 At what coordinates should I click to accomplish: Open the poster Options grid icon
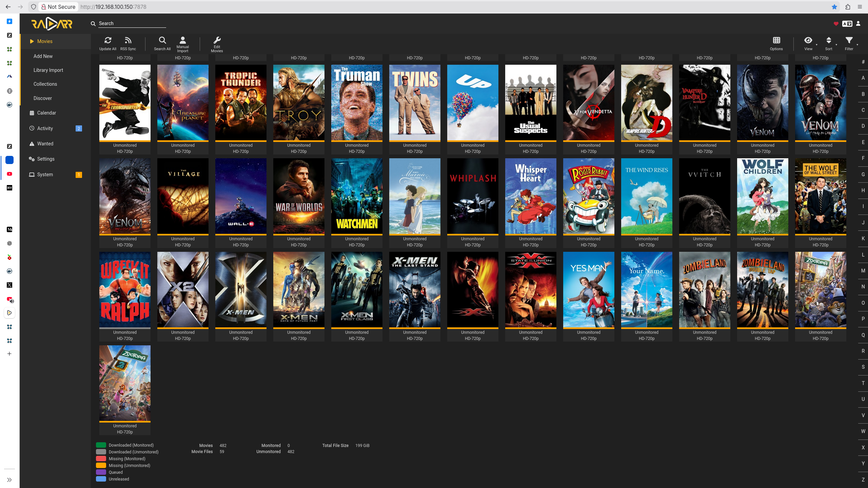point(776,40)
